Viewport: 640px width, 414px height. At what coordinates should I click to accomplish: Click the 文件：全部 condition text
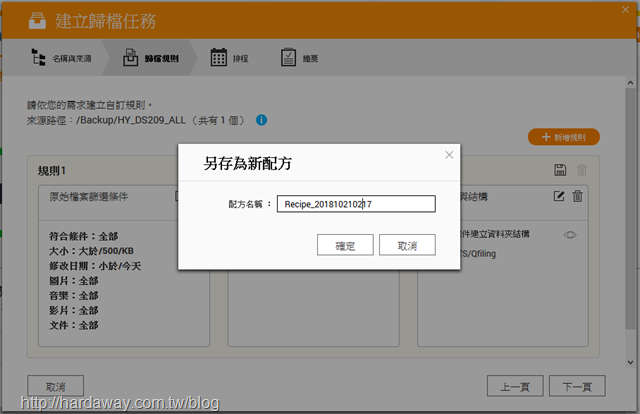pos(73,325)
